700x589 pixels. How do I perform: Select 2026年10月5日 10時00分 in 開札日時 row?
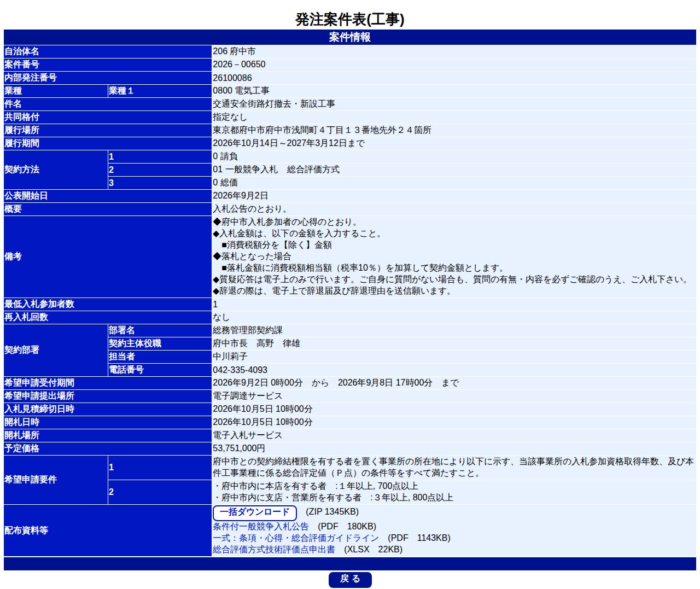(x=262, y=422)
